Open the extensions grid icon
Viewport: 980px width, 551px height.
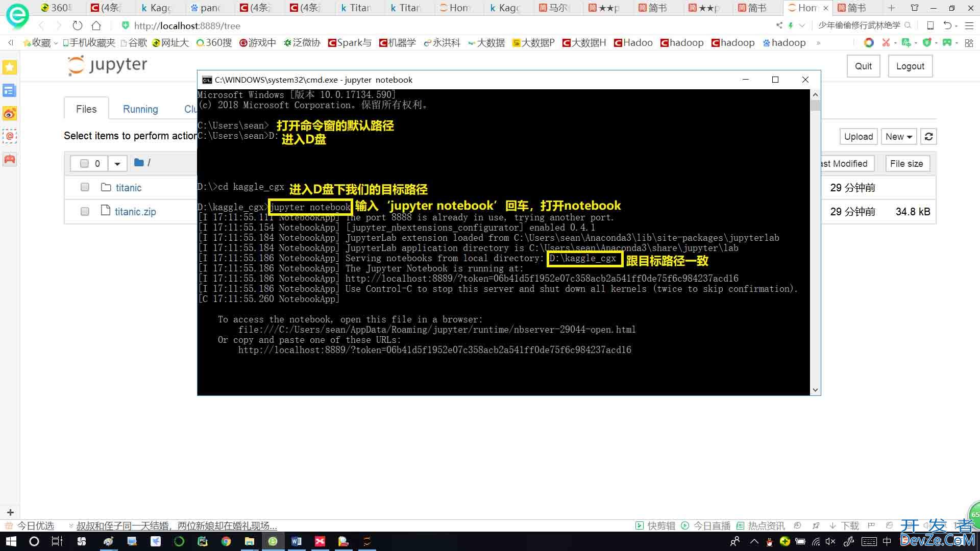point(969,43)
